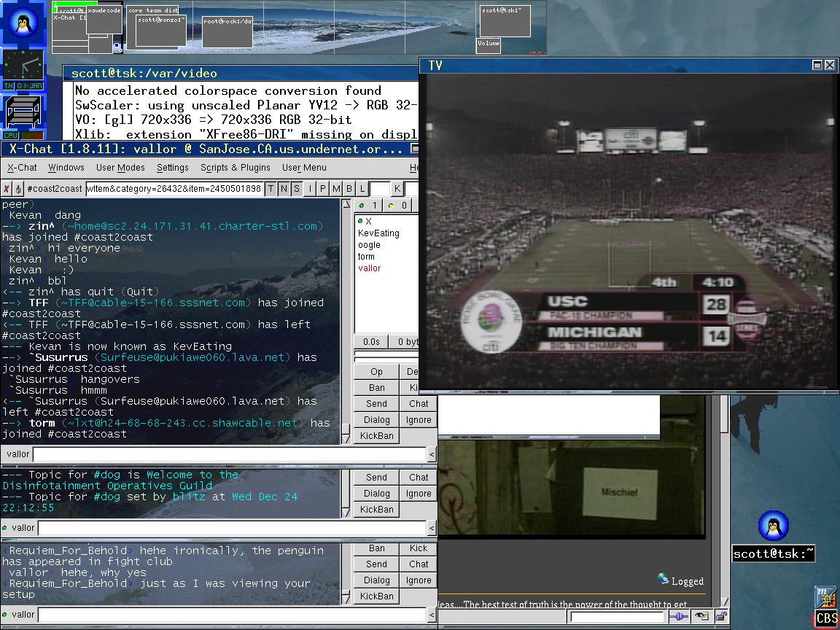Select the scott@ponzo window in the pager
This screenshot has height=630, width=840.
160,31
